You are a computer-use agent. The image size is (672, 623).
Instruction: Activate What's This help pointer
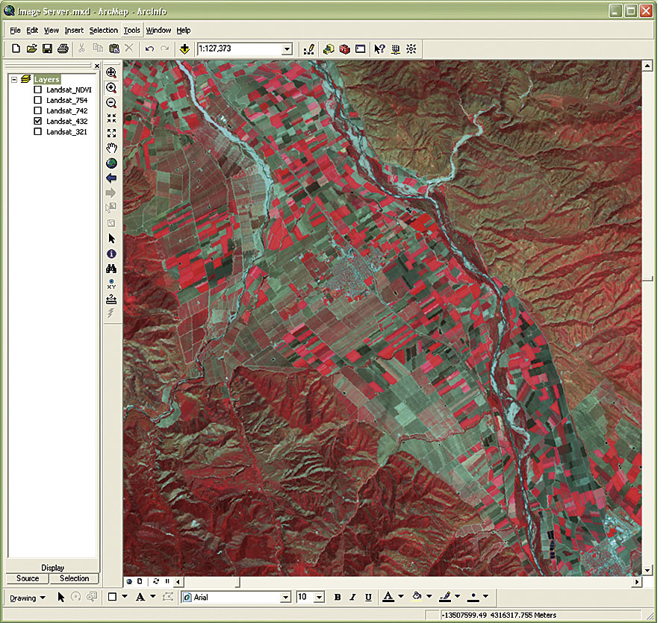(379, 49)
